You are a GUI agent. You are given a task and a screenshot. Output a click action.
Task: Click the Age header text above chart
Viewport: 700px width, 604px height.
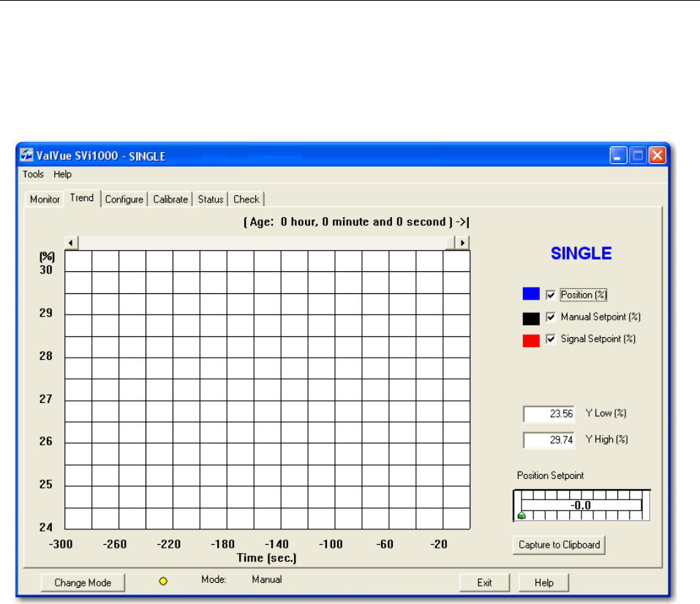356,222
